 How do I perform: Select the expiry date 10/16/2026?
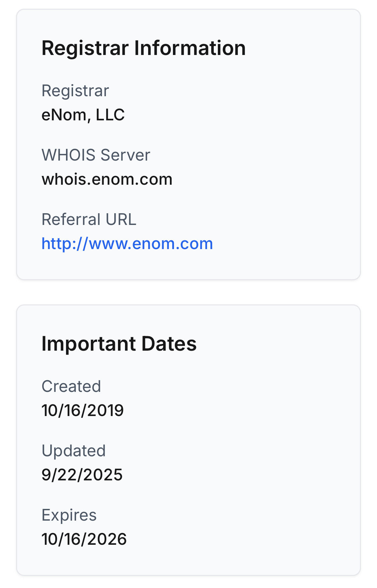pos(84,539)
